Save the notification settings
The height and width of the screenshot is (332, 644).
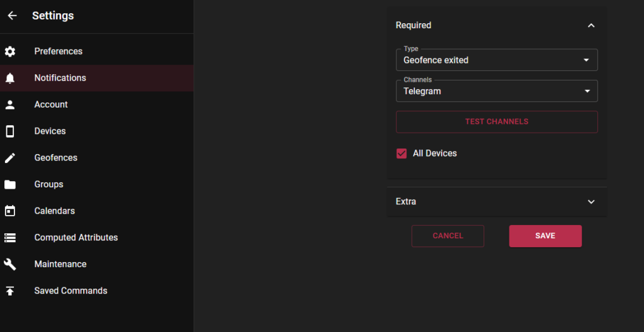point(545,236)
